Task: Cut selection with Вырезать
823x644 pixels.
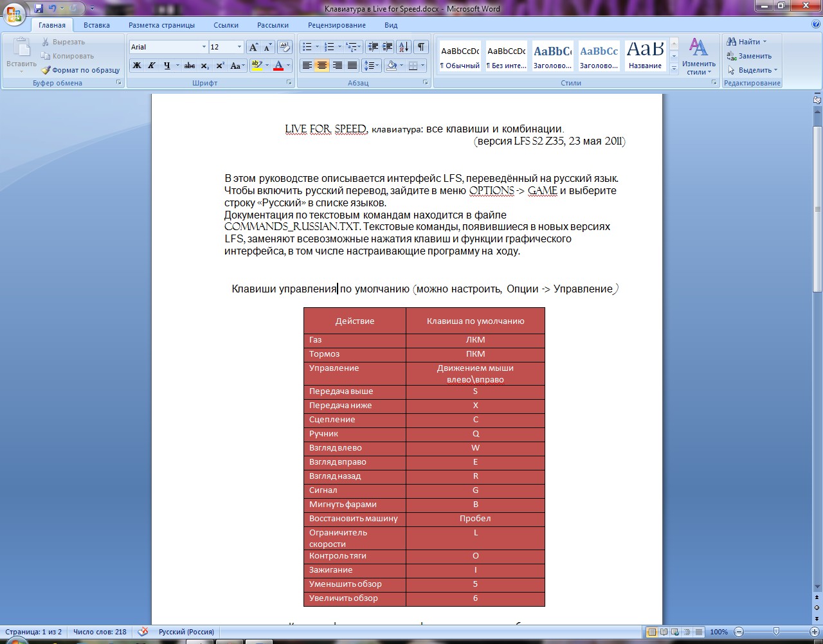Action: [x=63, y=42]
